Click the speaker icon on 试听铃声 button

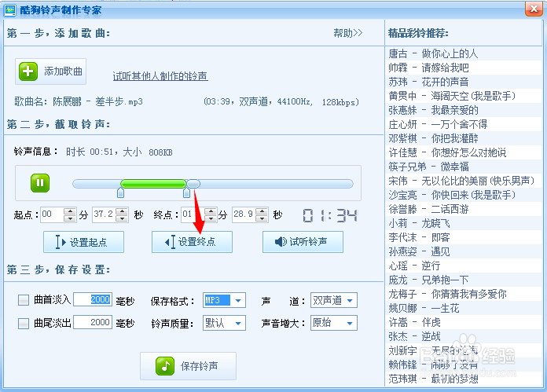point(281,241)
